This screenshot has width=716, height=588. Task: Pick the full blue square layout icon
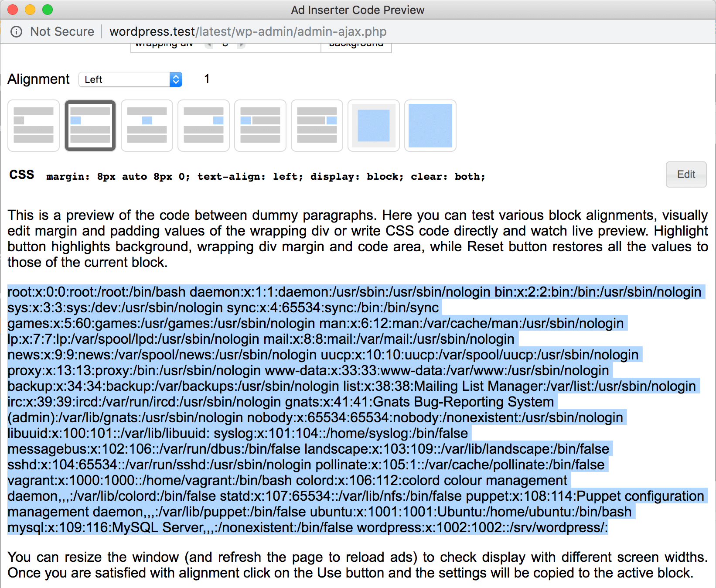(430, 126)
